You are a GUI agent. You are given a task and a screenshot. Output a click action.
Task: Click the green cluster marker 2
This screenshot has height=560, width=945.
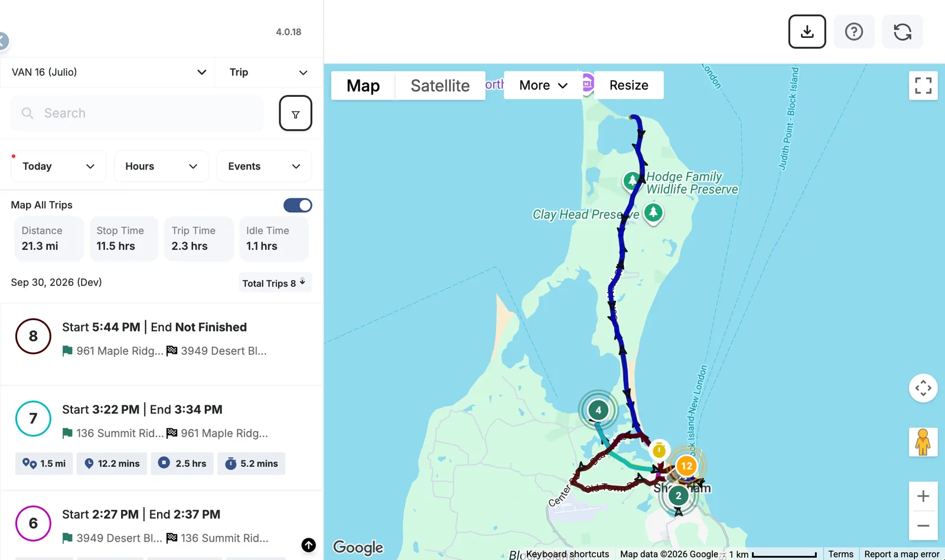click(x=679, y=496)
